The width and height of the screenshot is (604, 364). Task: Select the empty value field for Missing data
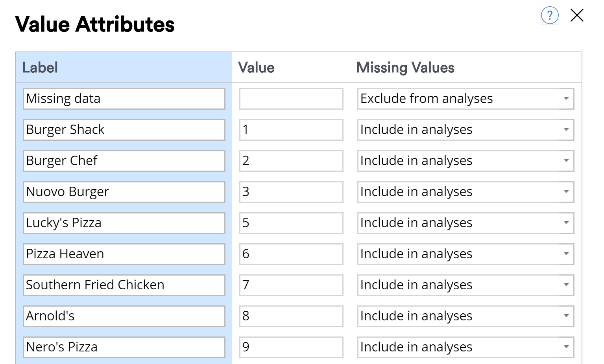point(291,99)
